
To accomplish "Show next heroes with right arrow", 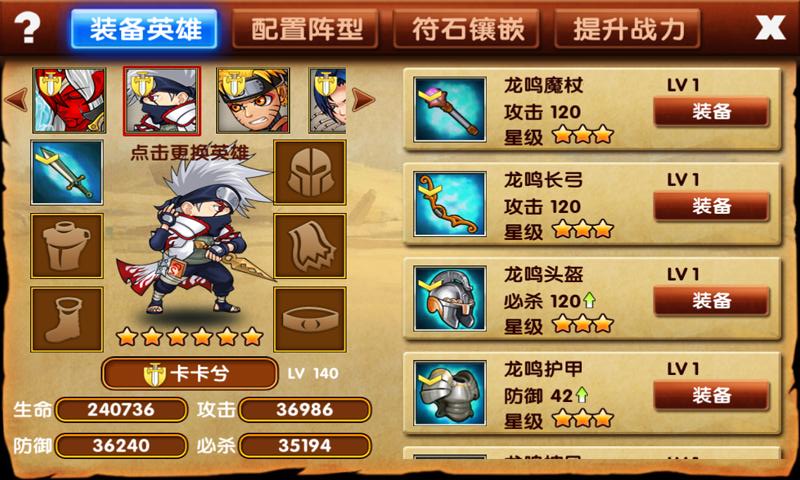I will (363, 99).
